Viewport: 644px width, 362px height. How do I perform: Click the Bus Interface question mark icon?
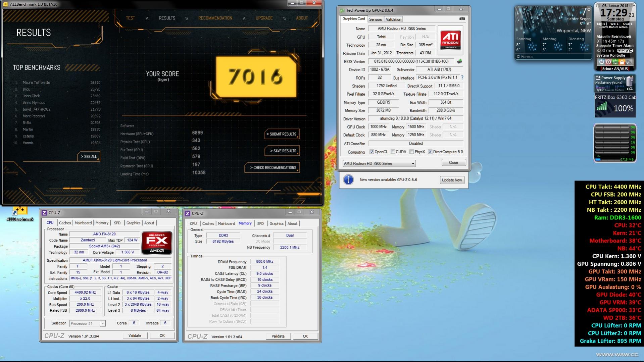click(462, 77)
